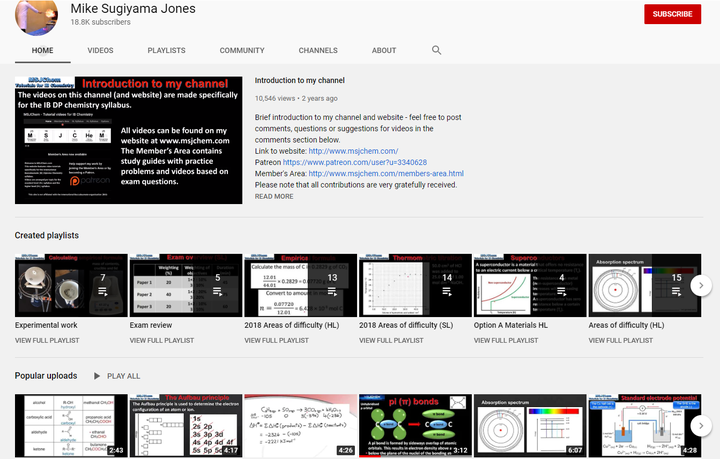Expand description with READ MORE
The width and height of the screenshot is (720, 459).
point(274,196)
